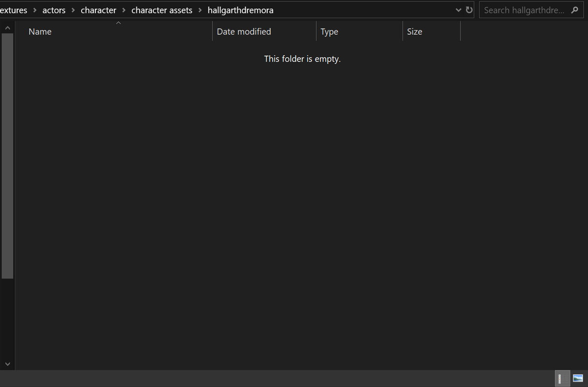Click navigation pane scroll up arrow
588x387 pixels.
7,28
